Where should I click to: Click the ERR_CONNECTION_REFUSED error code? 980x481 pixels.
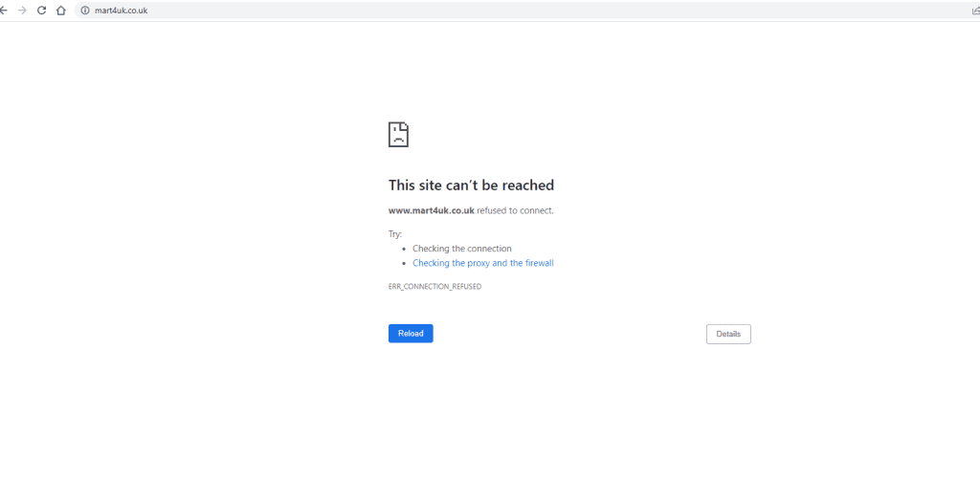click(434, 286)
